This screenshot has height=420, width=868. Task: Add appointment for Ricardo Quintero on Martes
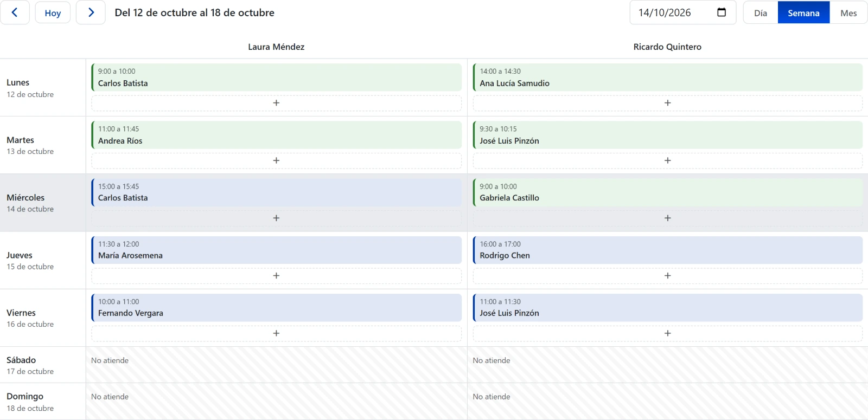coord(667,160)
